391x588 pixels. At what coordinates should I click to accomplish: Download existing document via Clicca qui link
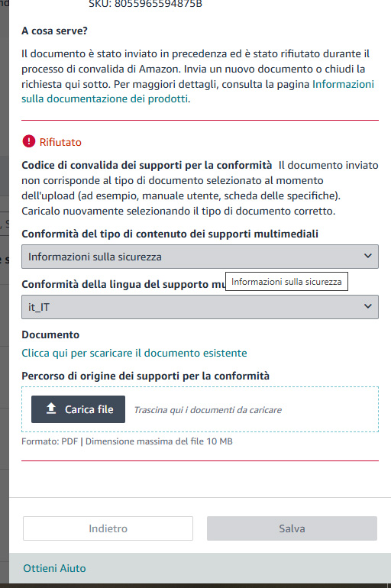(134, 353)
